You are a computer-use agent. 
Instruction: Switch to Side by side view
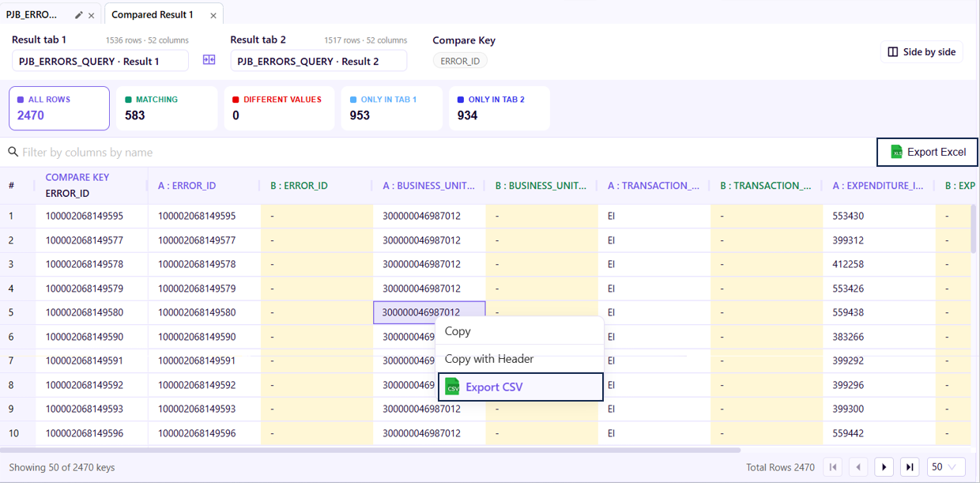click(922, 51)
